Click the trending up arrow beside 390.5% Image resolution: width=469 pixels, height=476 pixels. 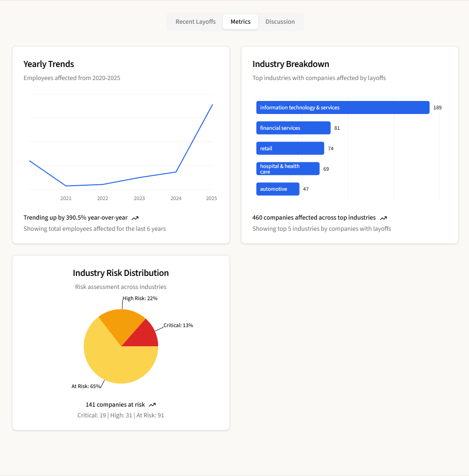click(135, 217)
